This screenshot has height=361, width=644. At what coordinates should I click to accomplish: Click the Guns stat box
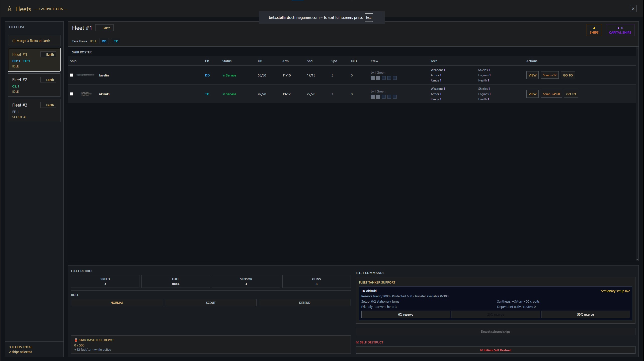316,281
